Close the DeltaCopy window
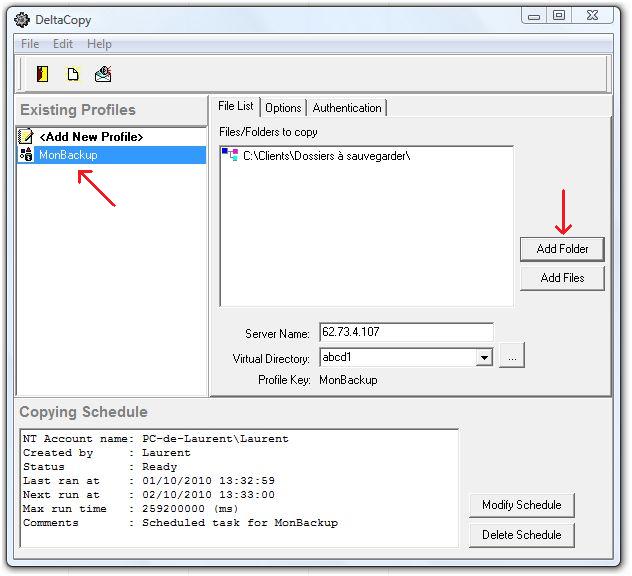This screenshot has width=632, height=576. tap(592, 16)
